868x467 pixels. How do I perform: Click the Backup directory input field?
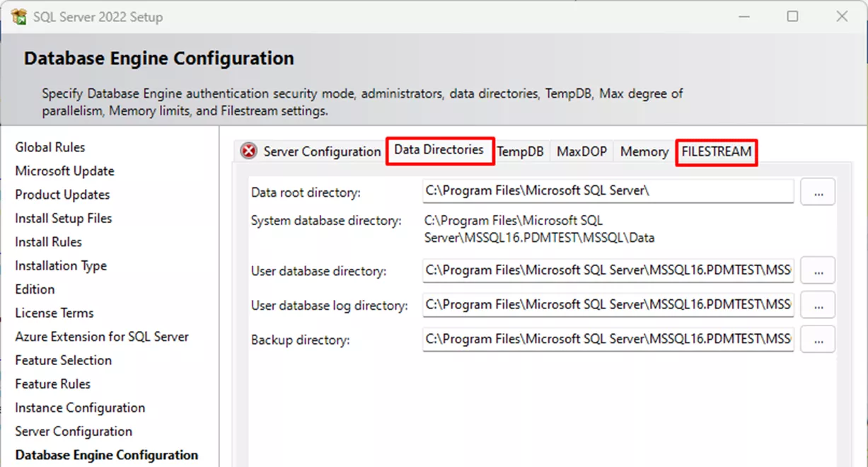608,340
